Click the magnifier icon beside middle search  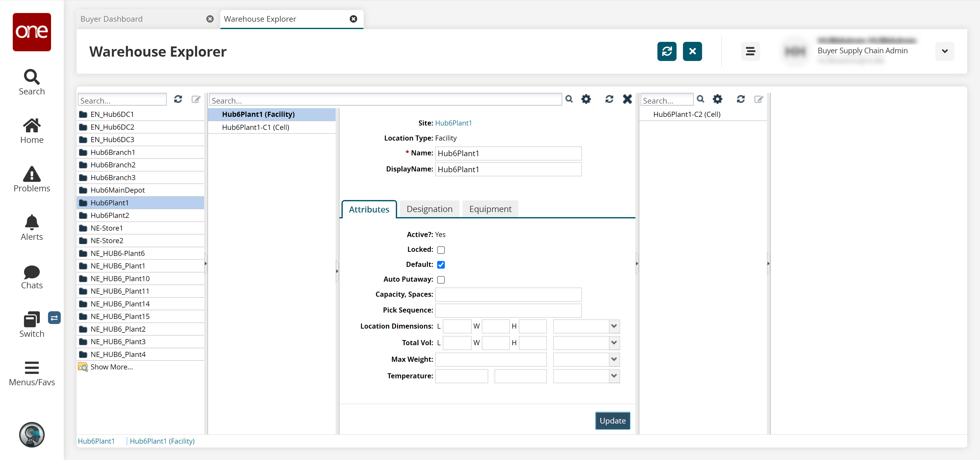[569, 99]
